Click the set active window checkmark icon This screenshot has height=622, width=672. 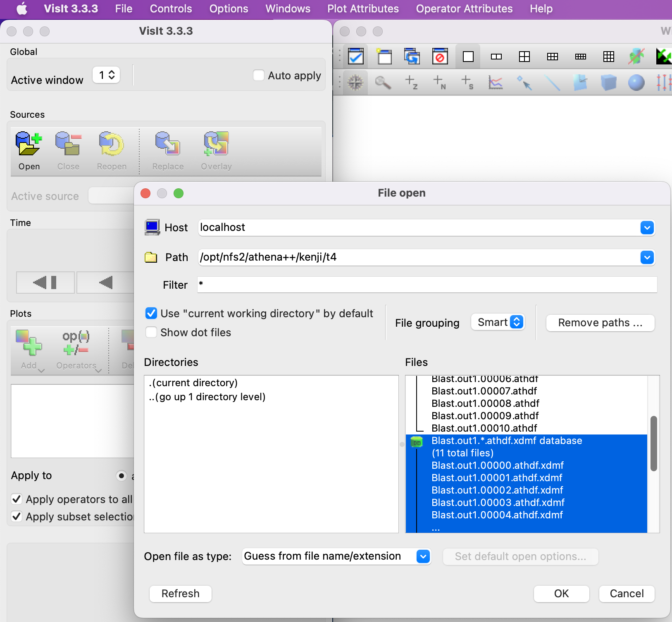point(356,56)
